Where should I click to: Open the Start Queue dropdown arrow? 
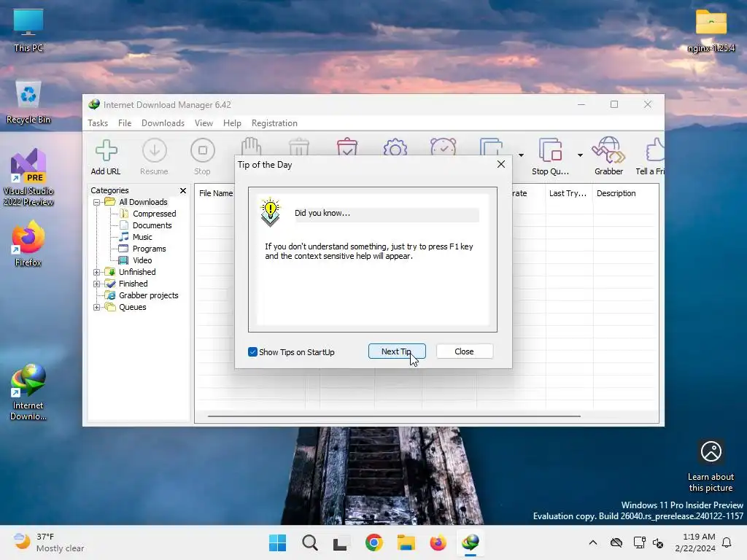[521, 155]
